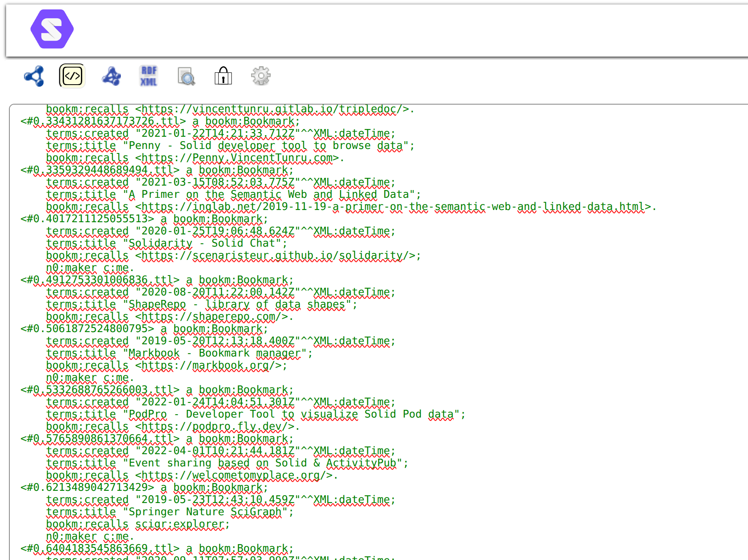Click created date "2019-05-23T12:43:10.459Z"
748x560 pixels.
218,500
